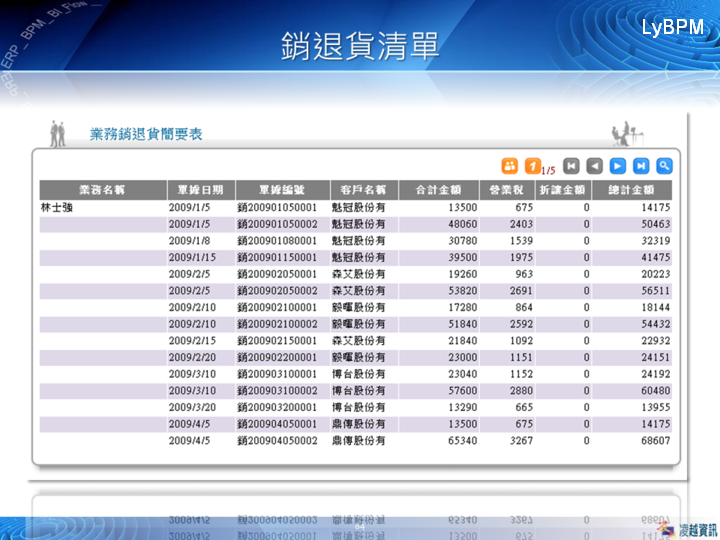Select document number 銷200901150001
720x540 pixels.
point(277,257)
